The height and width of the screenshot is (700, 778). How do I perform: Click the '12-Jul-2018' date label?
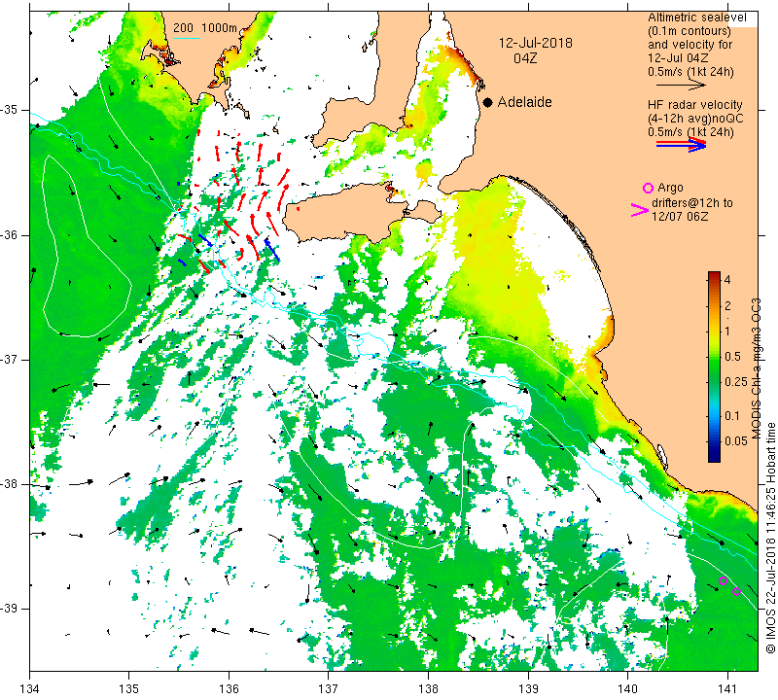[536, 43]
